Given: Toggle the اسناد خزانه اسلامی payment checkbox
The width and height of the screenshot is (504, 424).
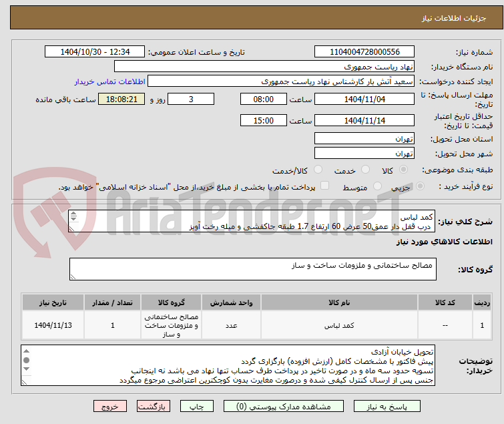Looking at the screenshot, I should coord(325,186).
